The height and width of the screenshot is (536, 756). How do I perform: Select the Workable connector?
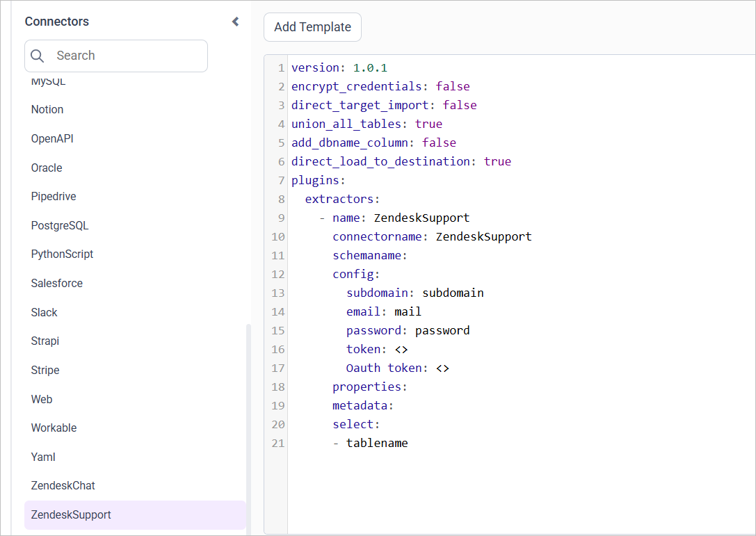point(54,428)
